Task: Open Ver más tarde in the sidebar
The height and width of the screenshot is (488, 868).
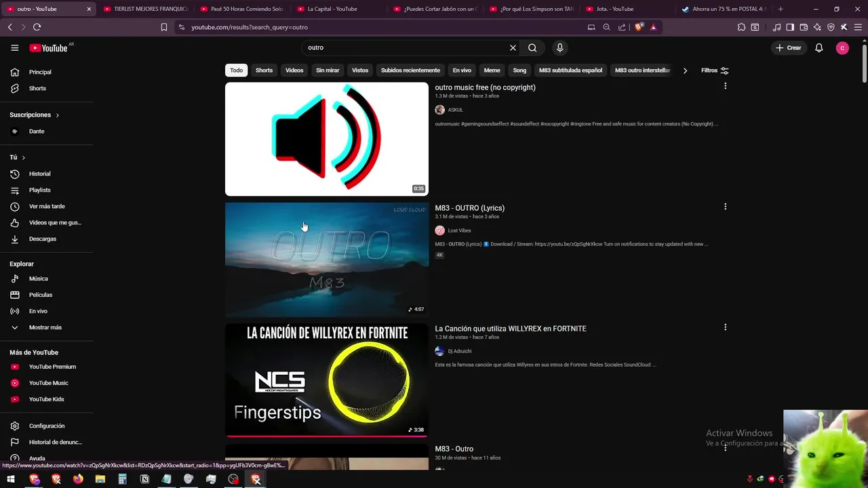Action: point(46,206)
